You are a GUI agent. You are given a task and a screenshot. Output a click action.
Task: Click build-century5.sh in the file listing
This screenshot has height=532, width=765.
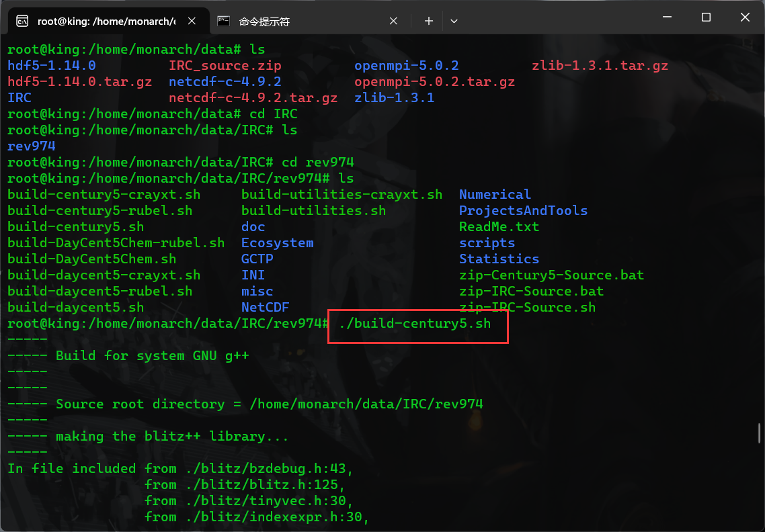coord(75,226)
